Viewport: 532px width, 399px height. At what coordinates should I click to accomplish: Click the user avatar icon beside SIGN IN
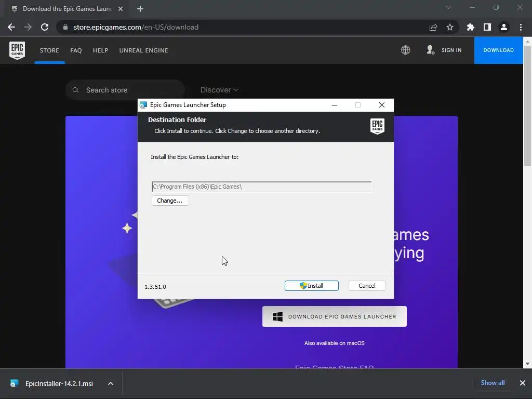430,50
